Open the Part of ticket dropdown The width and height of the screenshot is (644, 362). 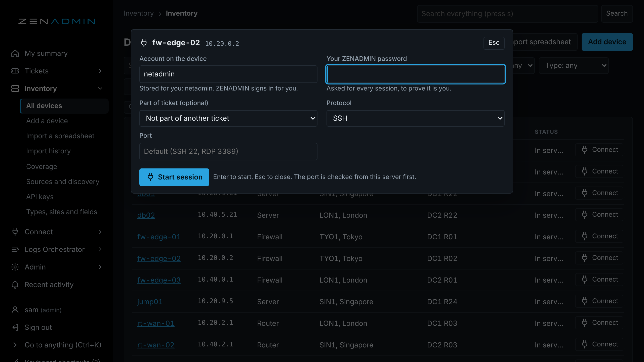(228, 118)
